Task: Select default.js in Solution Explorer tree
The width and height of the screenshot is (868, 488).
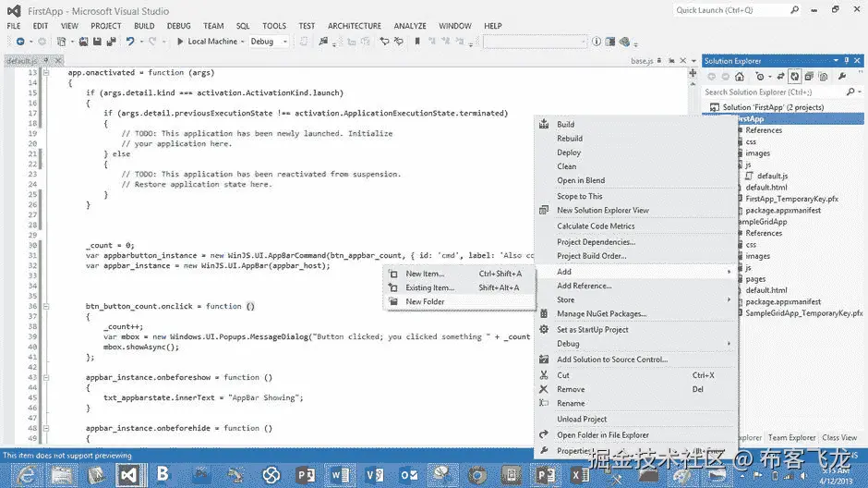Action: [772, 177]
